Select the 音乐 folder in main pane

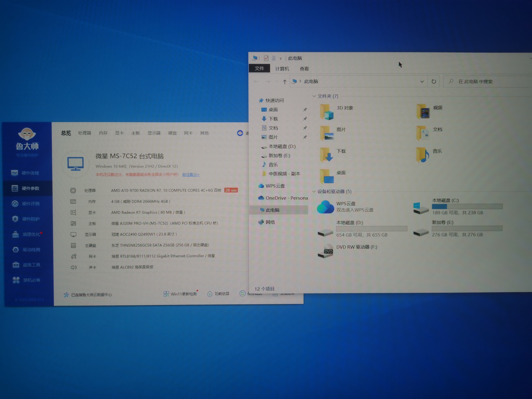pyautogui.click(x=429, y=155)
